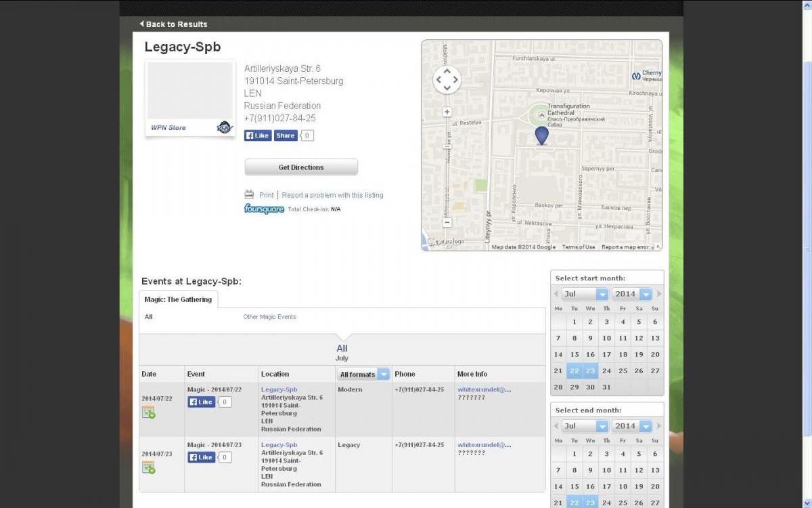
Task: Click the printer icon next to Print
Action: pyautogui.click(x=249, y=194)
